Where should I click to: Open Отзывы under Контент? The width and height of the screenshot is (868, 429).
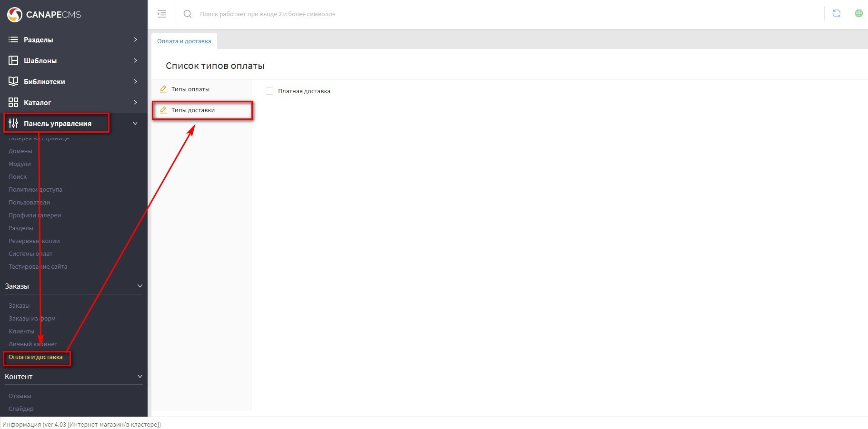tap(20, 396)
